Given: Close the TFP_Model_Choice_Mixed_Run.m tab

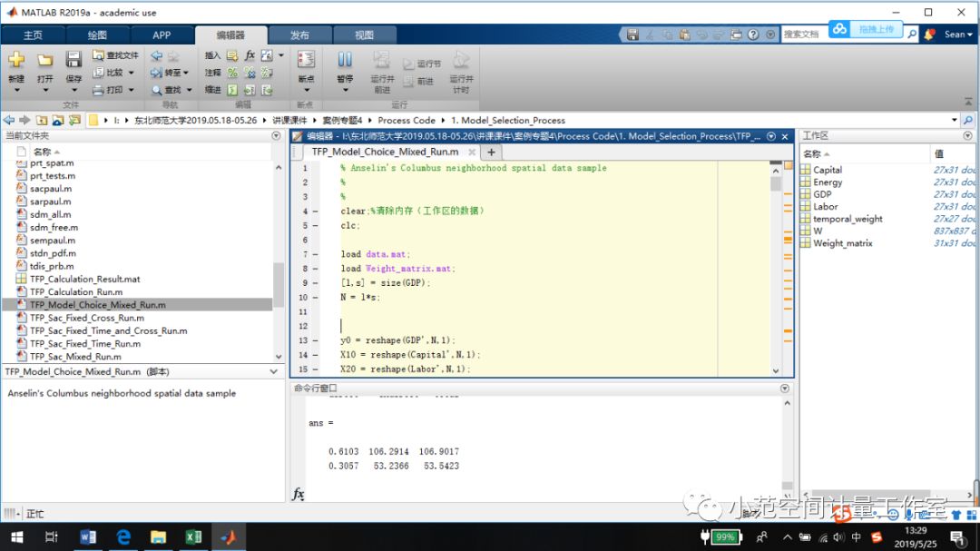Looking at the screenshot, I should tap(472, 152).
